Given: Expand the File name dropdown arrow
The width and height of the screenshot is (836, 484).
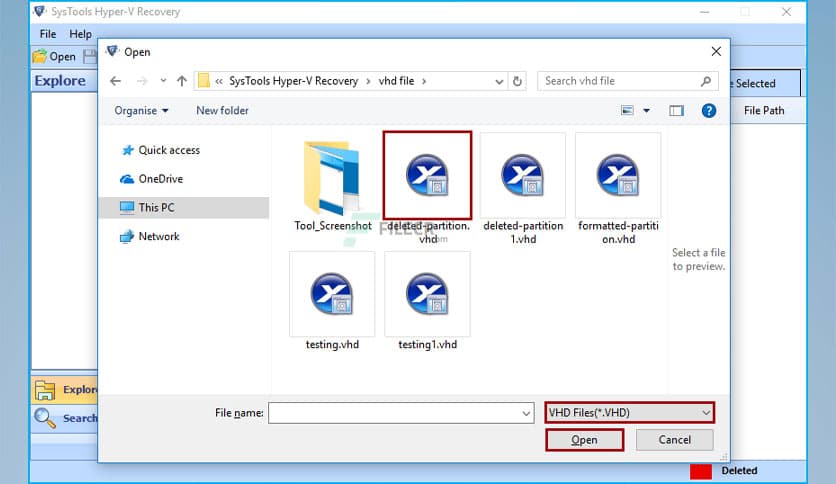Looking at the screenshot, I should 526,413.
